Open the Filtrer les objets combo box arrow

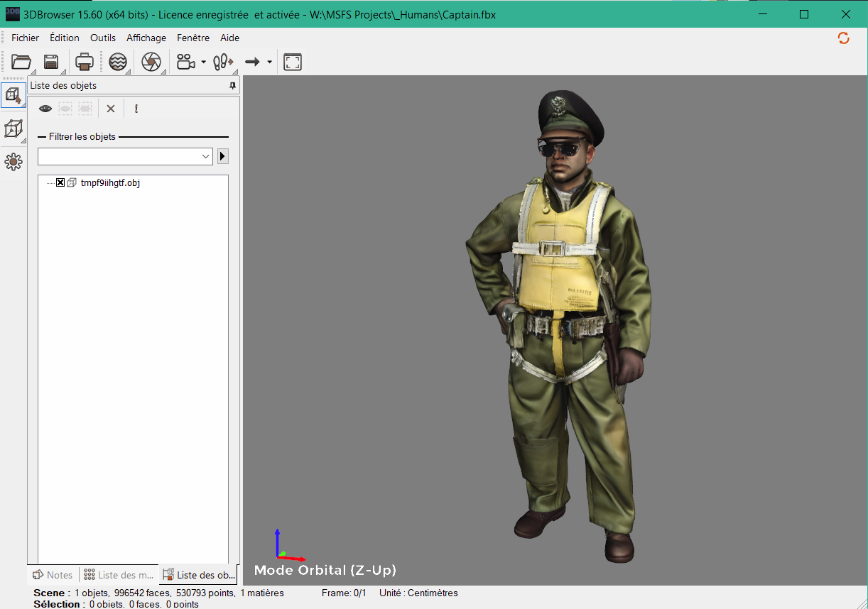(206, 156)
